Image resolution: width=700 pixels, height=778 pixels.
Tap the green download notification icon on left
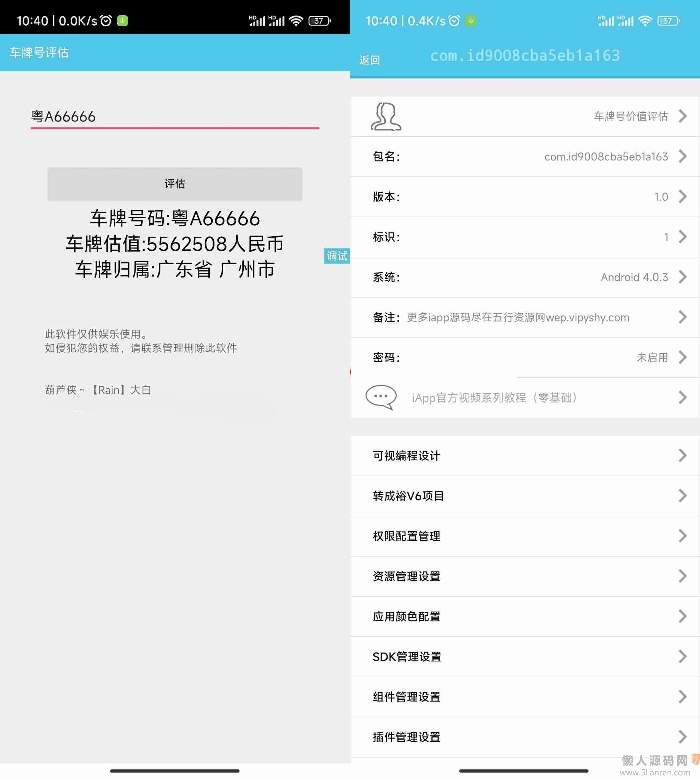tap(123, 21)
